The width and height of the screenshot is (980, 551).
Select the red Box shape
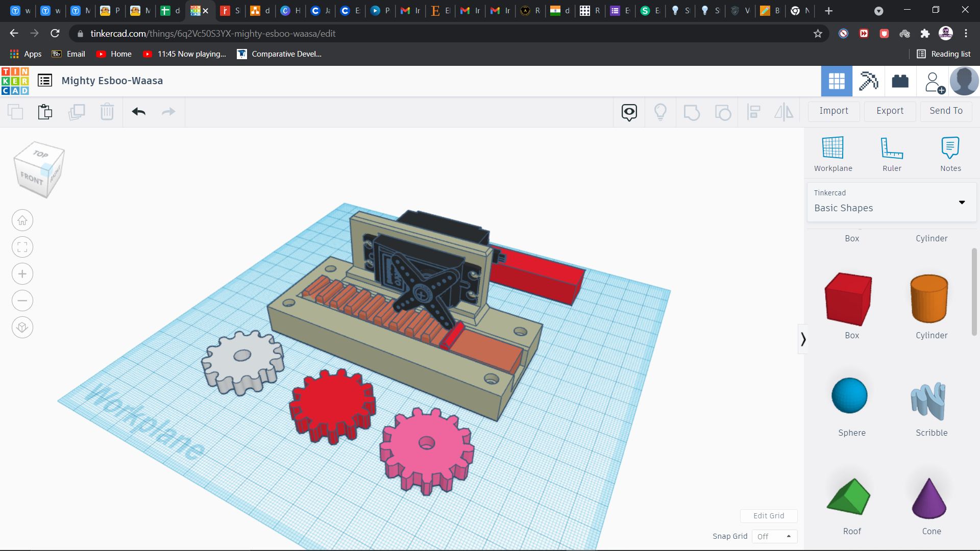[848, 299]
